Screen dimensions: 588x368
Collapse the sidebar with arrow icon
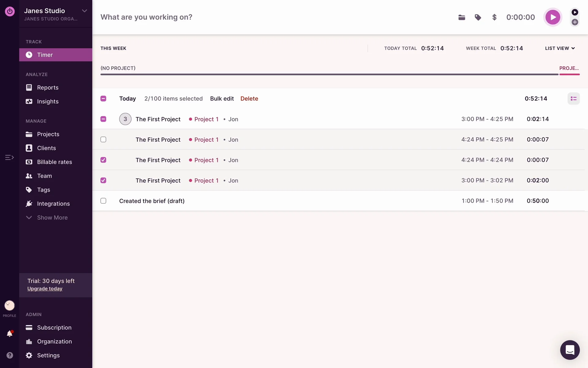[x=9, y=157]
